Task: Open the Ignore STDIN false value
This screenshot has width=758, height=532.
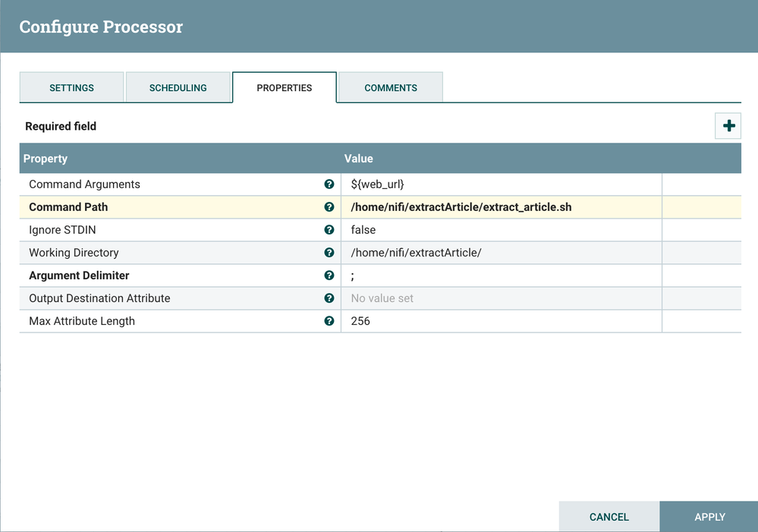Action: [501, 230]
